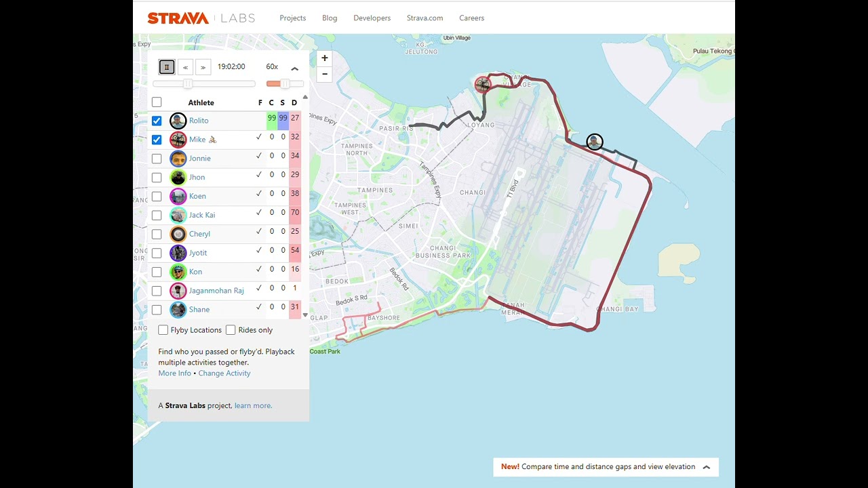
Task: Enable Rides only checkbox
Action: 231,330
